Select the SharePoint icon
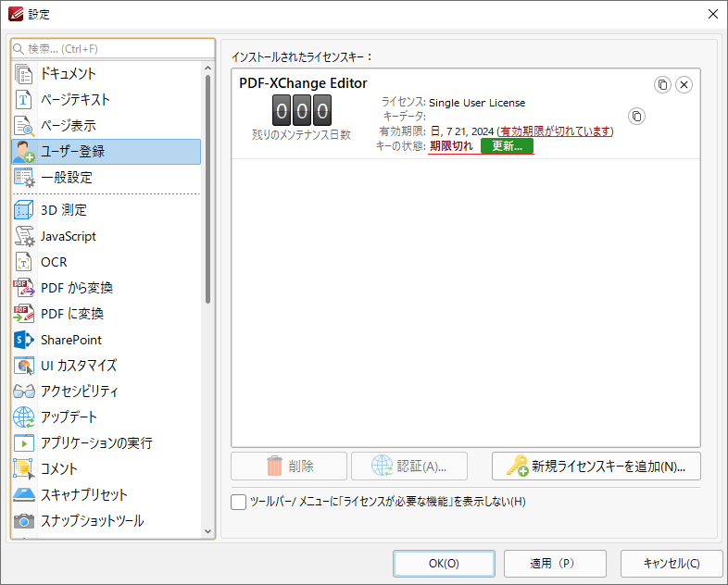Image resolution: width=728 pixels, height=585 pixels. [x=24, y=340]
